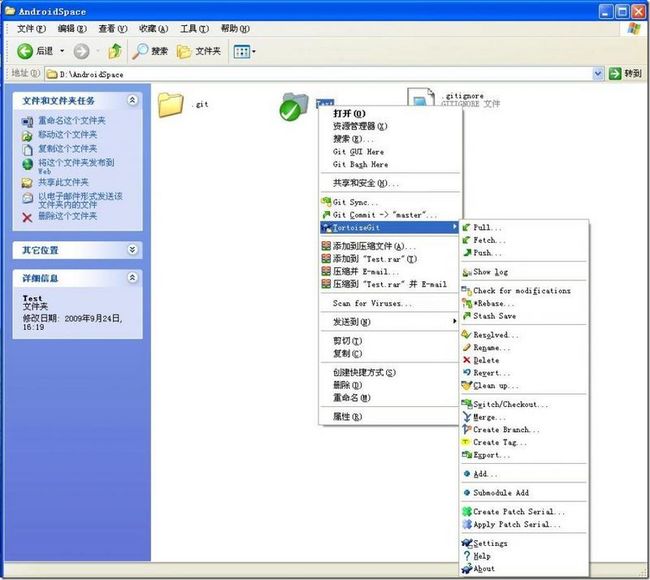Click 重命名这个文件夹 task link
This screenshot has height=580, width=650.
tap(72, 121)
